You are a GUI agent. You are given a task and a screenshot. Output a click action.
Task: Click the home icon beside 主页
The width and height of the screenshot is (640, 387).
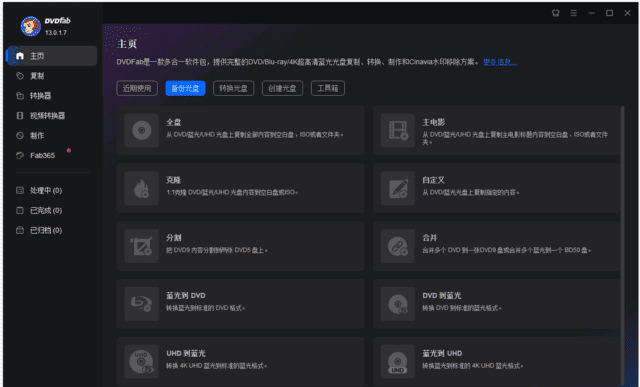point(20,56)
